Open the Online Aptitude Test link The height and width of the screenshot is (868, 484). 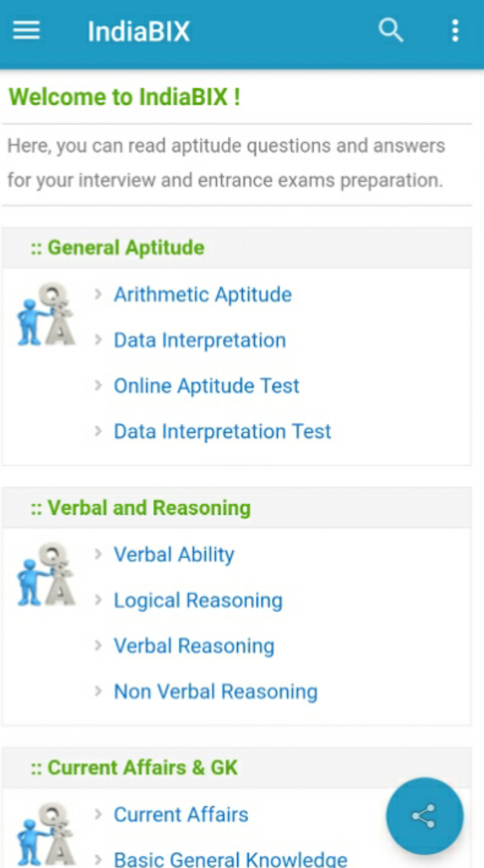click(206, 385)
